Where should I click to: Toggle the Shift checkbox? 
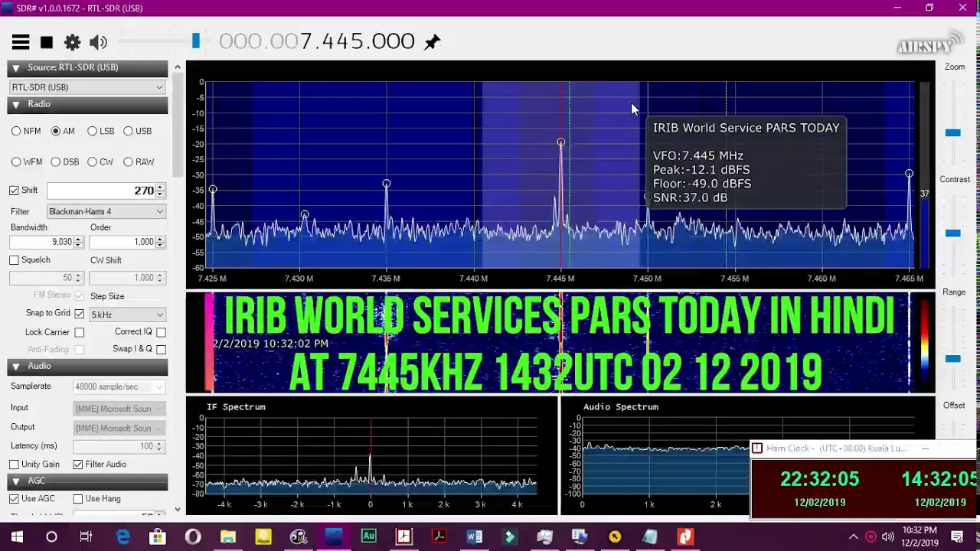(x=14, y=191)
